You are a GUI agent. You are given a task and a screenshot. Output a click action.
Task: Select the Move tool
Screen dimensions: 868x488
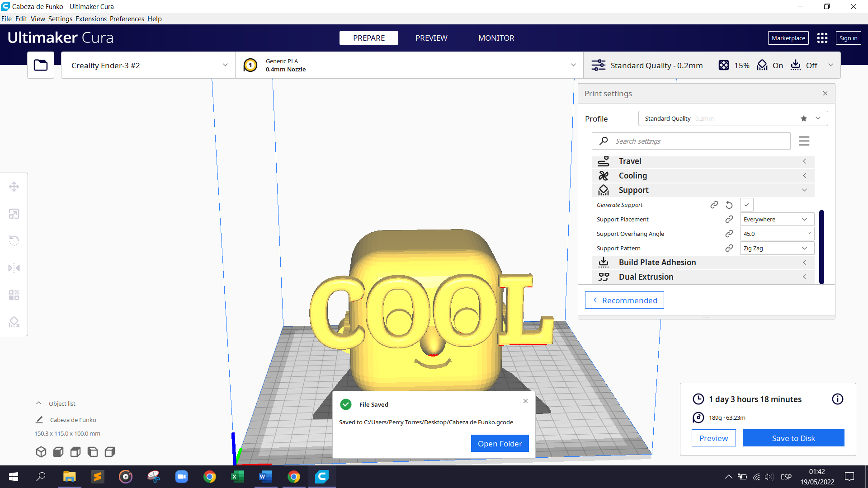click(14, 186)
